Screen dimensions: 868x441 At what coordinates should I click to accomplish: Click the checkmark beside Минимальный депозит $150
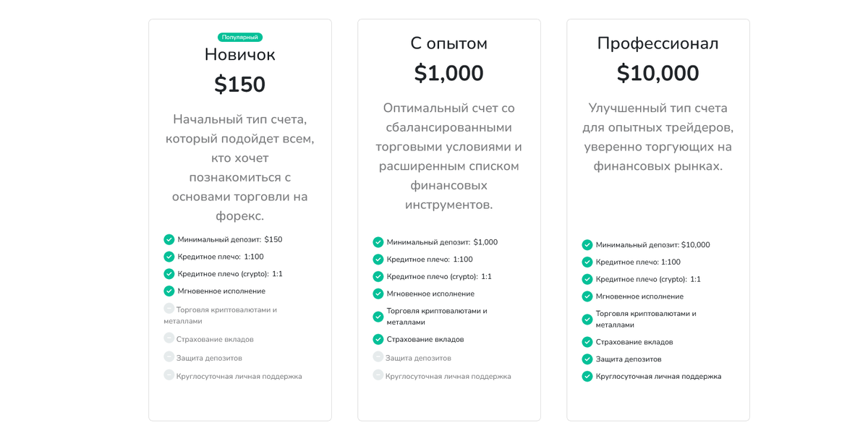click(x=168, y=239)
